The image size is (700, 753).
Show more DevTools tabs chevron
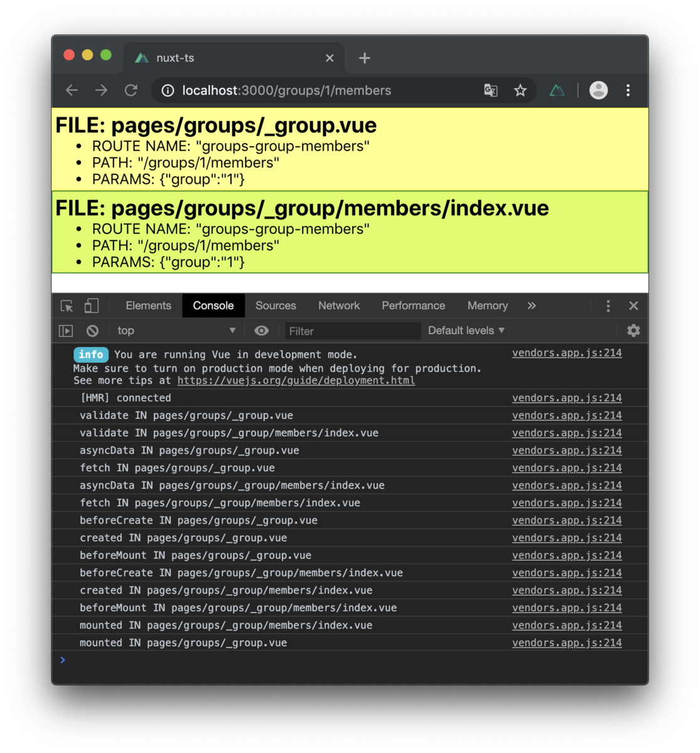pos(532,306)
